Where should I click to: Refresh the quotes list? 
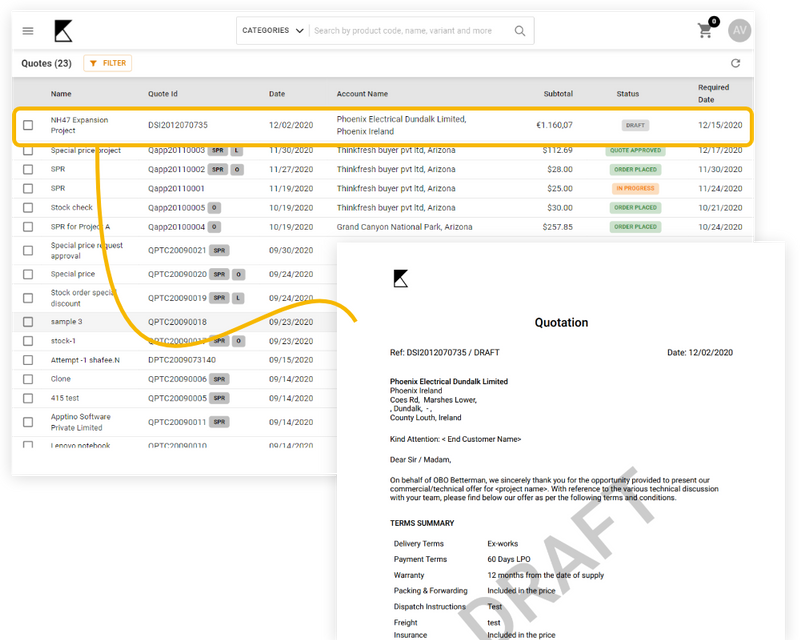tap(735, 62)
